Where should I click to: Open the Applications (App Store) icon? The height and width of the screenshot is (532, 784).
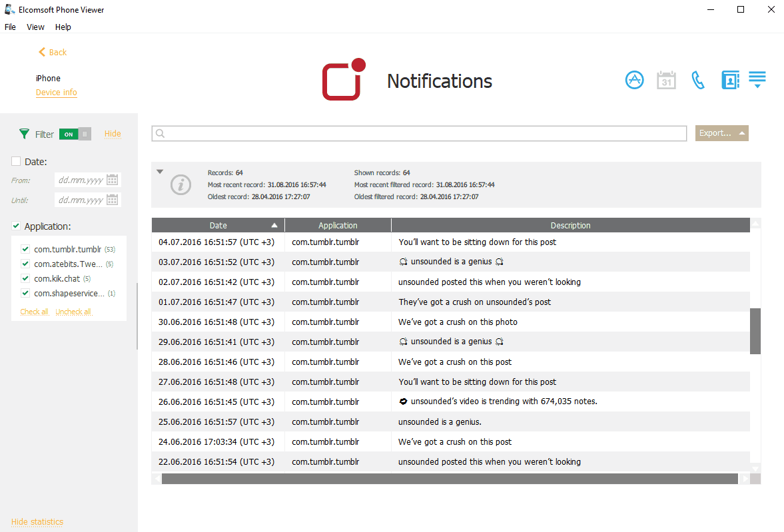pyautogui.click(x=634, y=81)
